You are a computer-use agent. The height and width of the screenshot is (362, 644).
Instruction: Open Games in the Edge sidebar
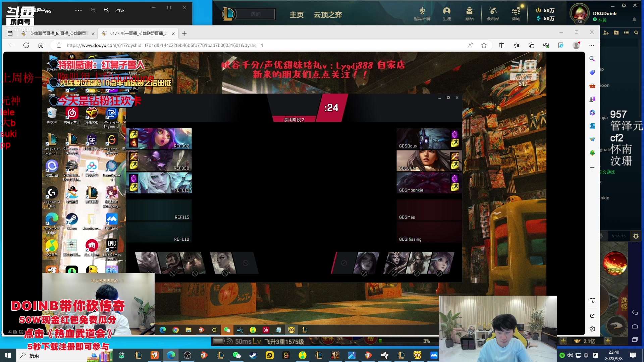tap(592, 99)
